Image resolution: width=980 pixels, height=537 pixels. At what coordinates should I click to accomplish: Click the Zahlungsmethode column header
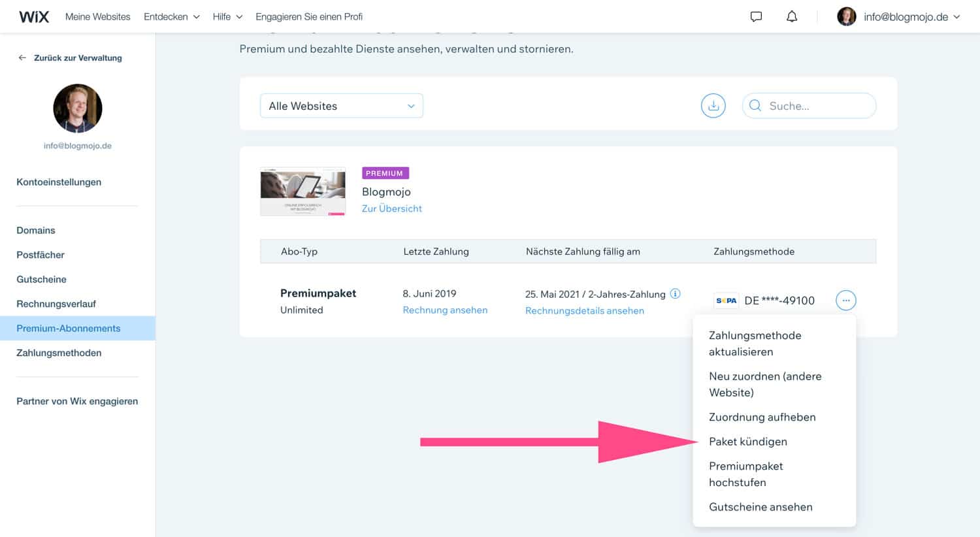click(754, 252)
